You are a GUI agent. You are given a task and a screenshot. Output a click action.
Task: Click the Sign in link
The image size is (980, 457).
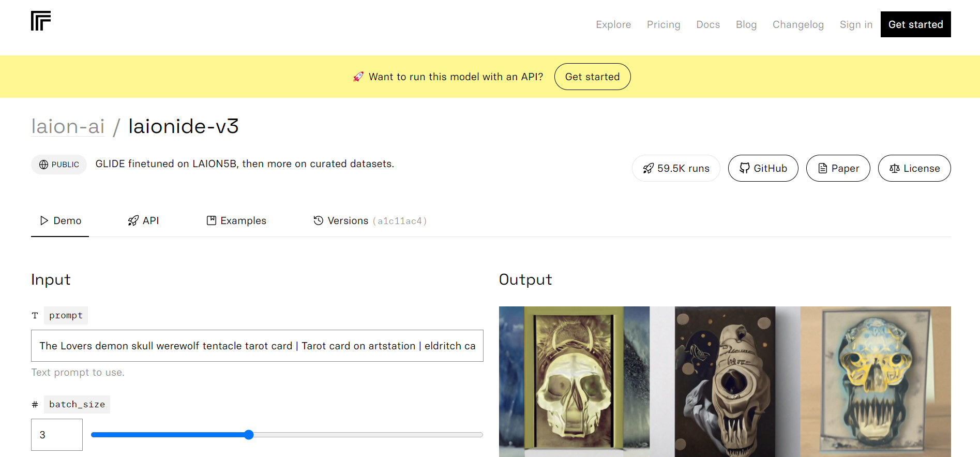click(855, 24)
